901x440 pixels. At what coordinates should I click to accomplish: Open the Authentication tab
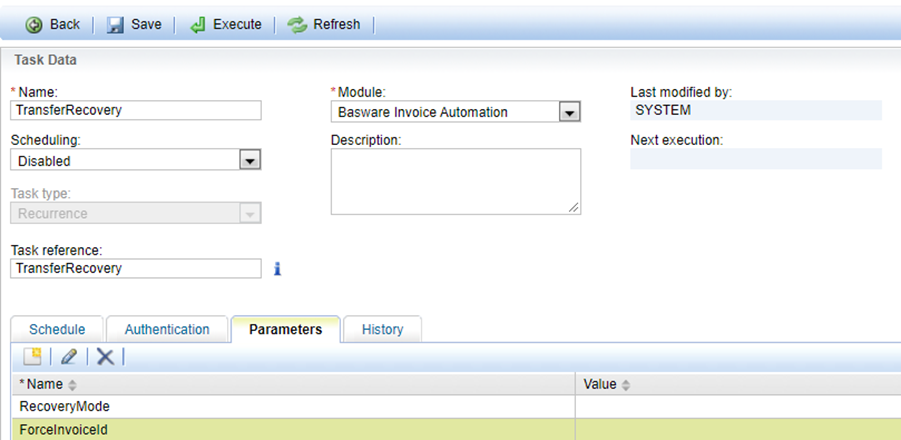[167, 329]
